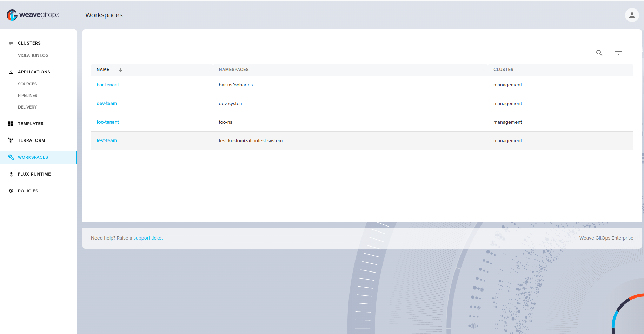Image resolution: width=644 pixels, height=334 pixels.
Task: Open the dev-team workspace
Action: pos(107,104)
